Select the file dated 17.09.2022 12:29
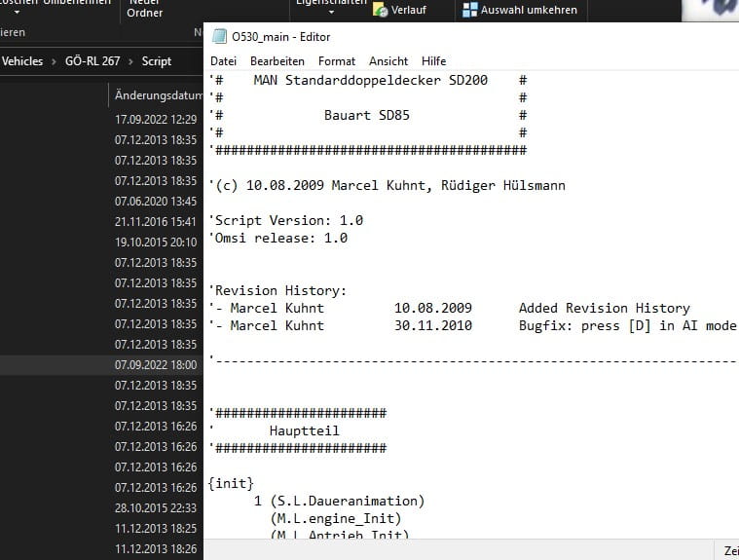The height and width of the screenshot is (560, 739). [156, 120]
